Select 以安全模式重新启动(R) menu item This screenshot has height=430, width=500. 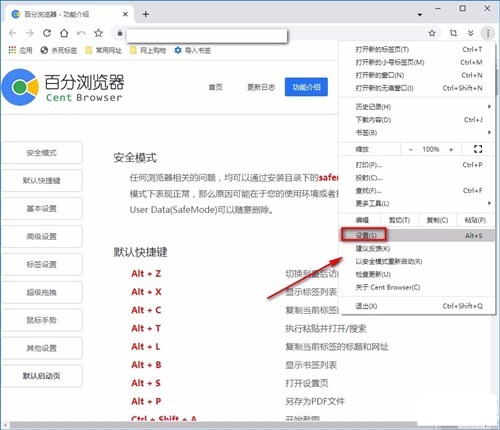417,261
